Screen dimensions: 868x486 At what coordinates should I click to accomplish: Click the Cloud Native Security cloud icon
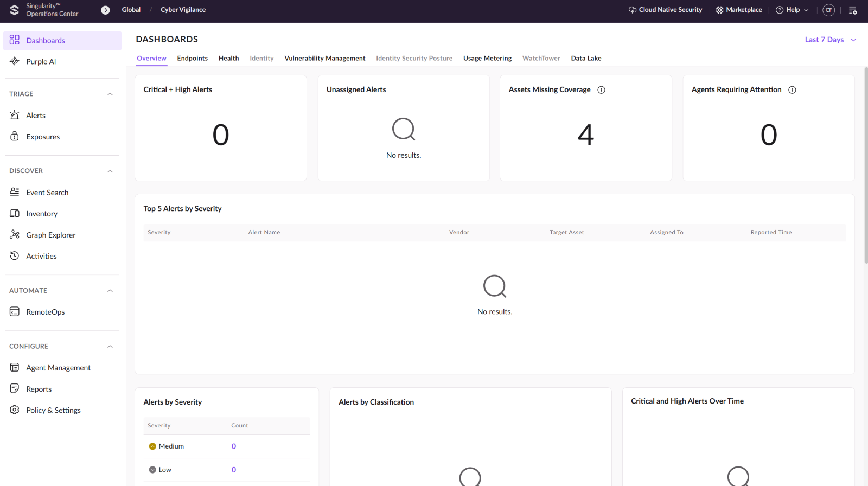633,10
